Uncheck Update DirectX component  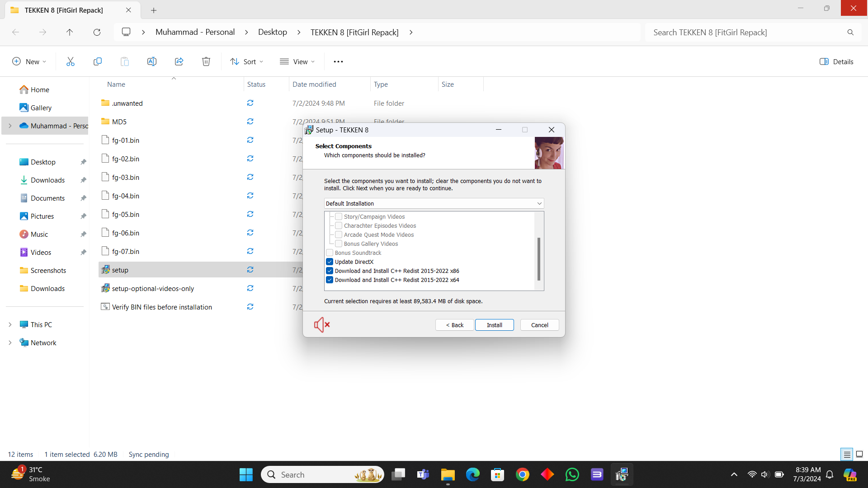tap(330, 262)
